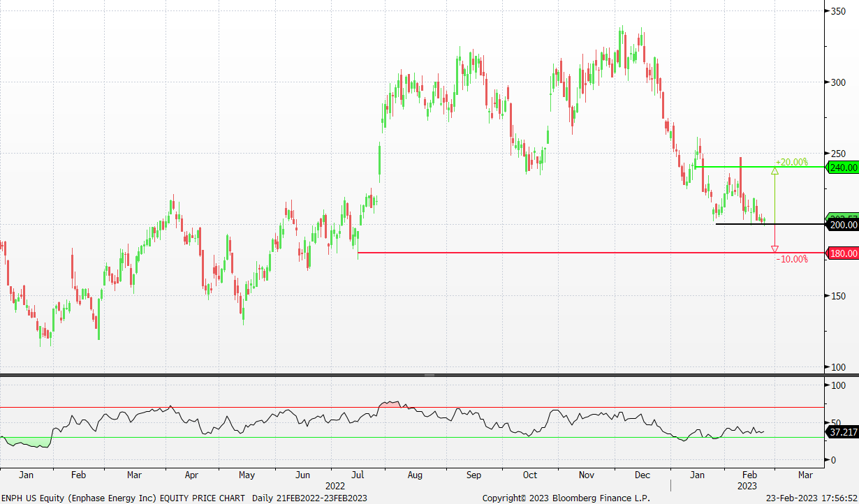
Task: Click the May month label
Action: (x=247, y=475)
